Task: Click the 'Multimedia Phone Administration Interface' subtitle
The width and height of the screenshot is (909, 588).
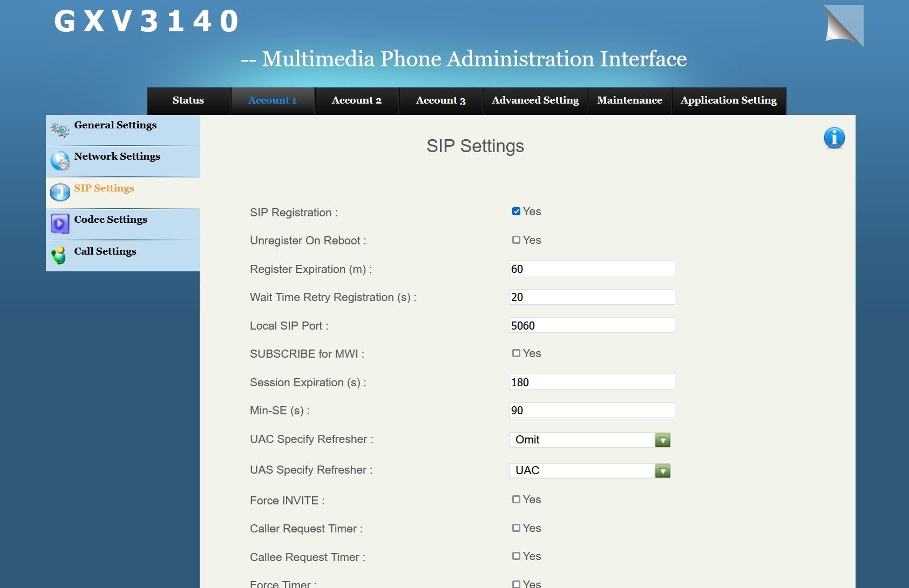Action: [474, 59]
